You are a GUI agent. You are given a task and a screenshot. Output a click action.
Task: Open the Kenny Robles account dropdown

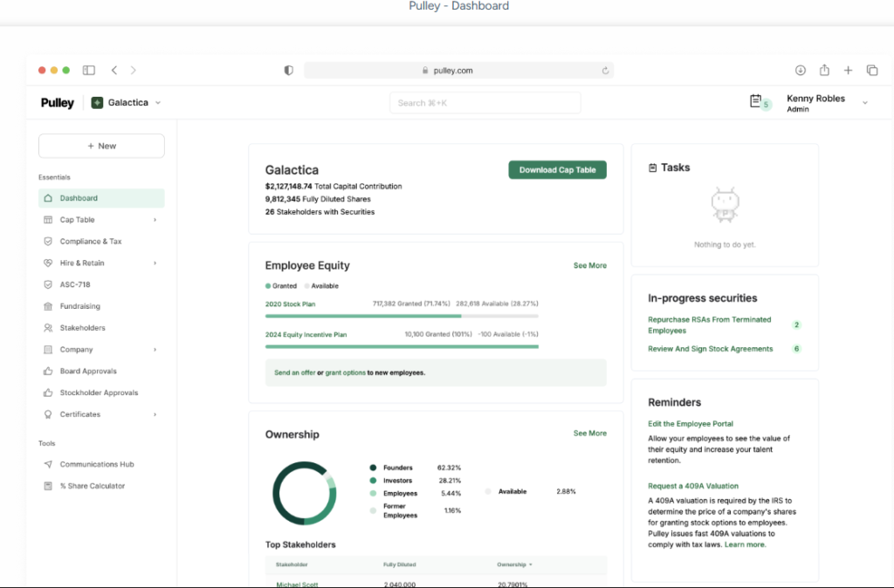pyautogui.click(x=864, y=103)
